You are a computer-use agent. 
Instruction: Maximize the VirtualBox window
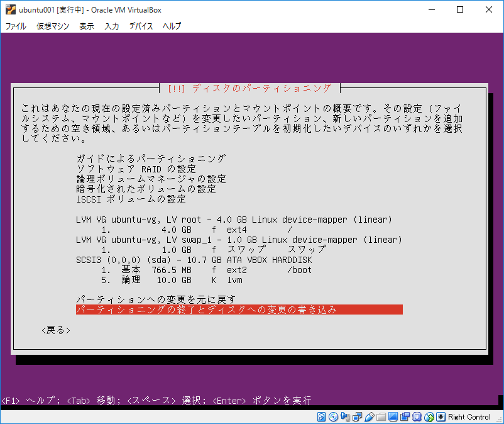click(460, 9)
